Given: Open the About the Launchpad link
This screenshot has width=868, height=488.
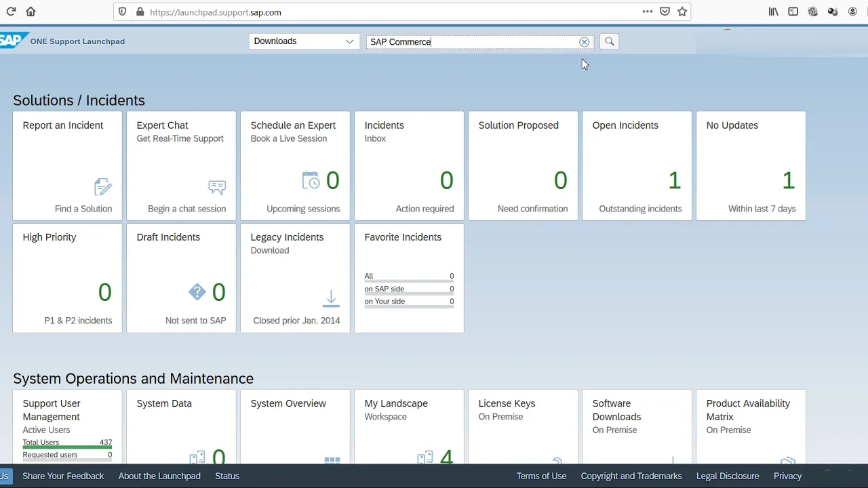Looking at the screenshot, I should point(159,476).
